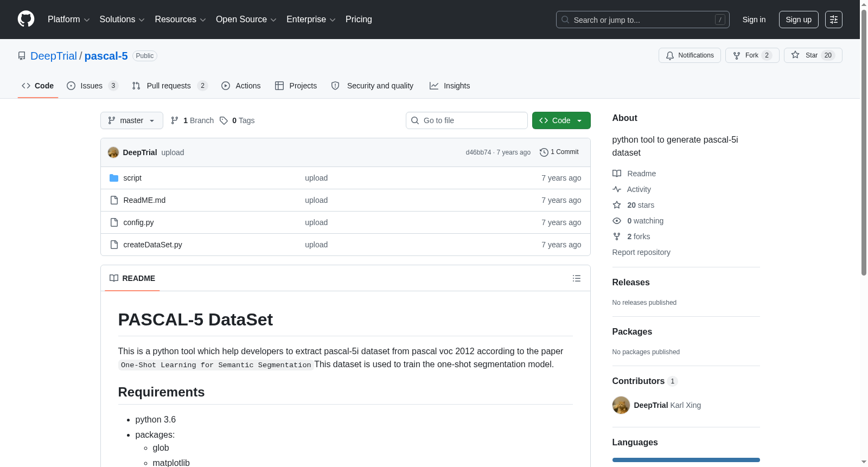The height and width of the screenshot is (467, 868).
Task: Click the 0 Tags link
Action: pyautogui.click(x=237, y=120)
